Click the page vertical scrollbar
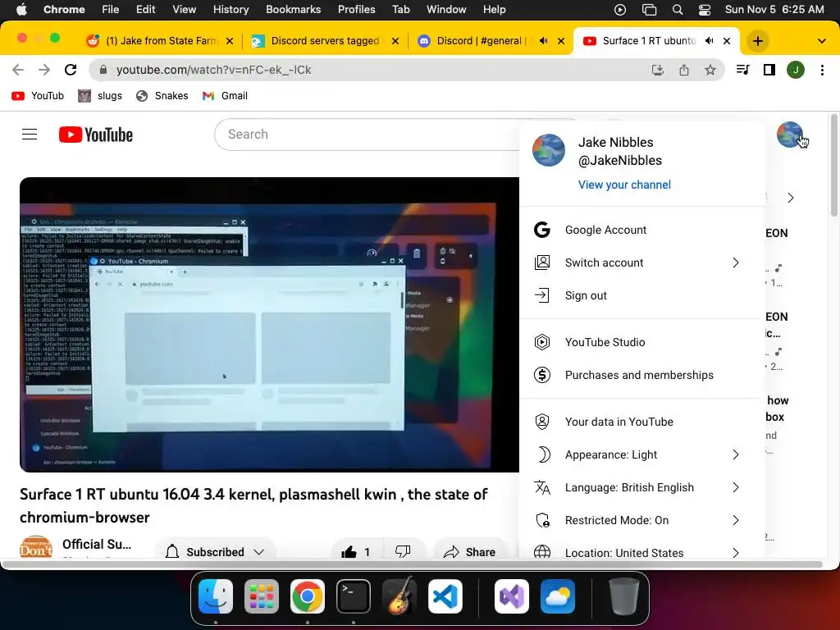840x630 pixels. pos(834,165)
